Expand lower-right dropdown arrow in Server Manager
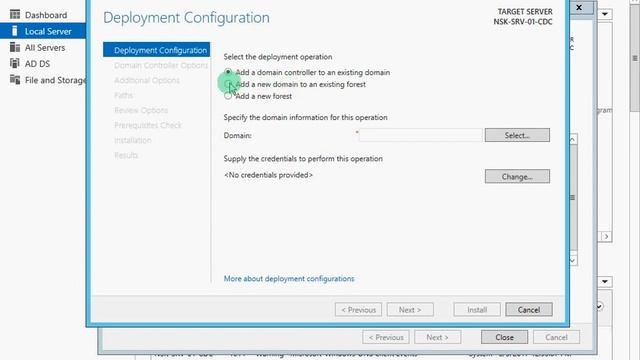This screenshot has width=640, height=360. tap(605, 282)
